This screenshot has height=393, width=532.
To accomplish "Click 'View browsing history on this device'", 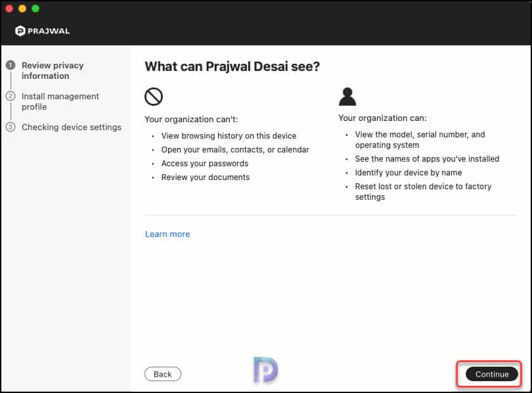I will pos(229,136).
